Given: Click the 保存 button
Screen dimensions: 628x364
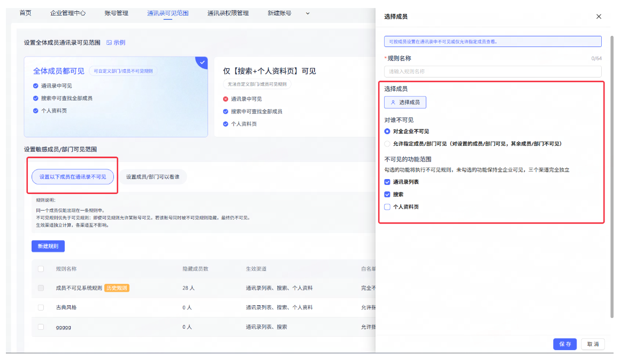Looking at the screenshot, I should (x=565, y=344).
